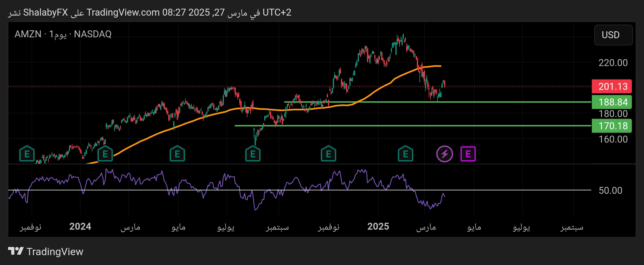Open the magenta upcoming earnings E marker
Viewport: 644px width, 265px height.
468,154
